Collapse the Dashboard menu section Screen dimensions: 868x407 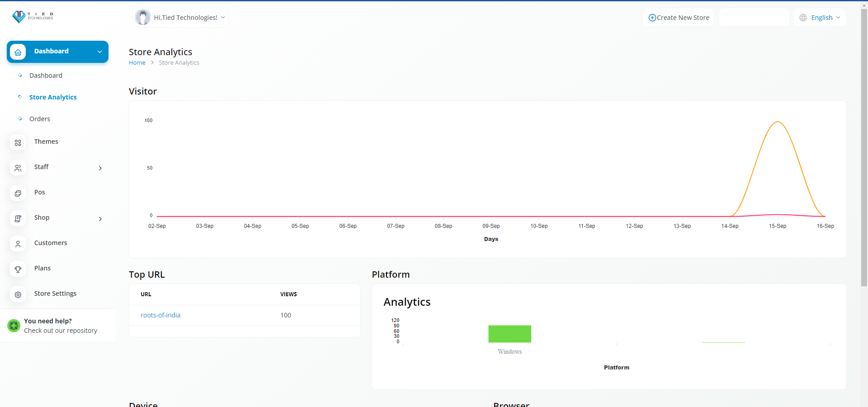coord(99,52)
